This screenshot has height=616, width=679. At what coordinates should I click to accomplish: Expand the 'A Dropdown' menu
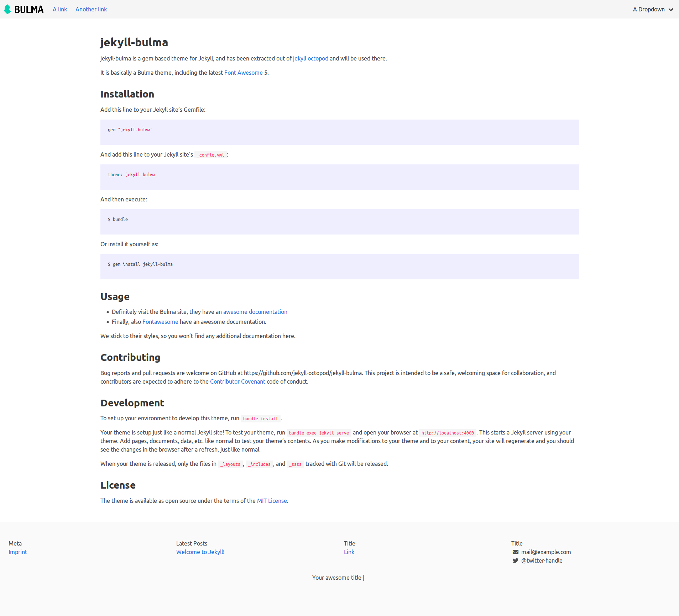(653, 9)
